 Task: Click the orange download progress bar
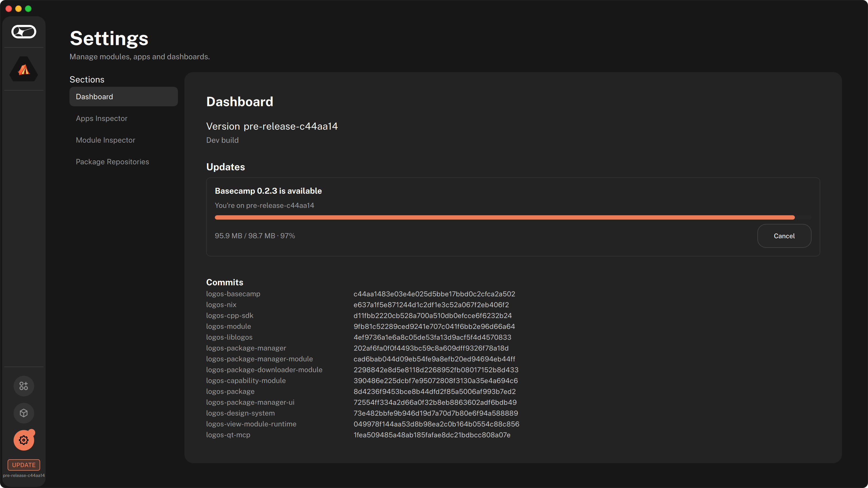505,217
